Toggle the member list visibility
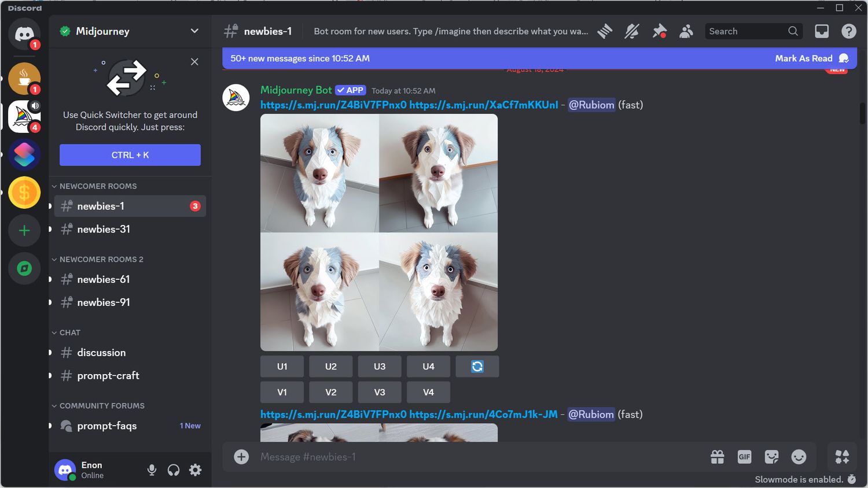The height and width of the screenshot is (488, 868). [x=686, y=31]
